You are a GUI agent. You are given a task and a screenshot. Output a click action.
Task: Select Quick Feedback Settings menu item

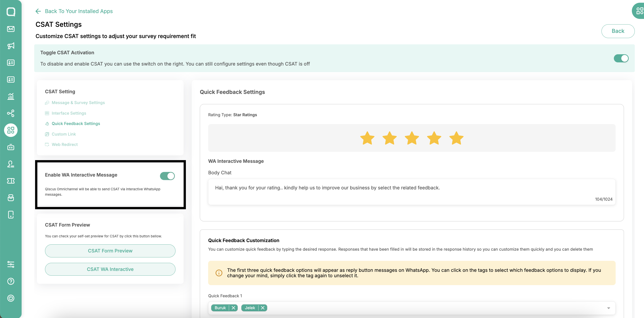click(72, 124)
